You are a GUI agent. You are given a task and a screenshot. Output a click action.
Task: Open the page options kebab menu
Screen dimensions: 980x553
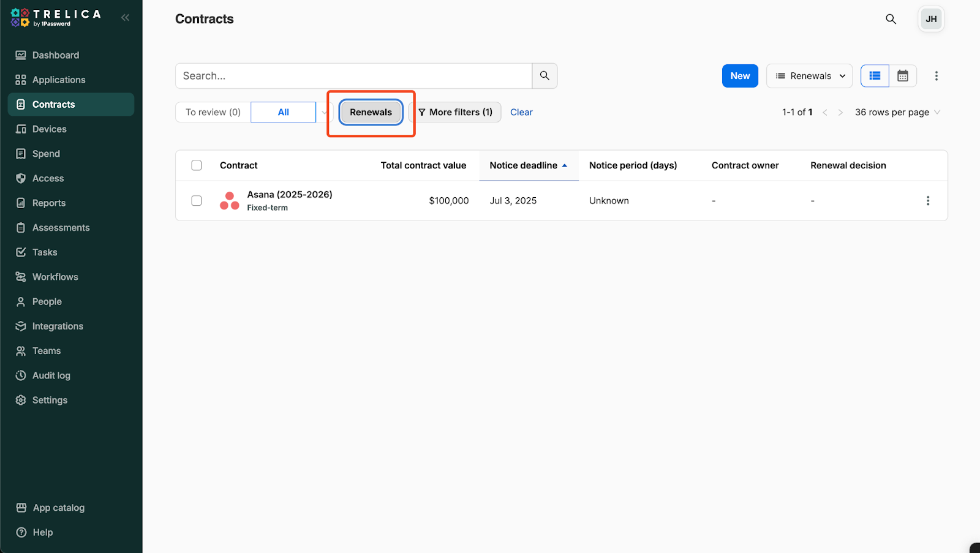coord(936,76)
